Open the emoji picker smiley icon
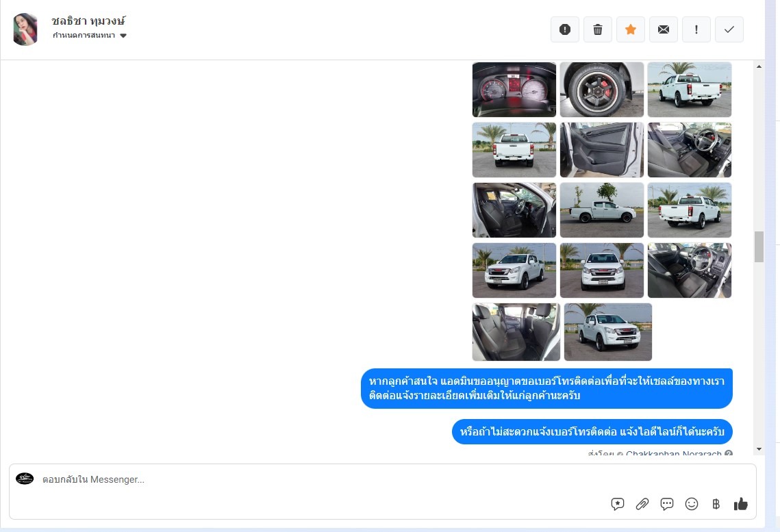 coord(692,504)
